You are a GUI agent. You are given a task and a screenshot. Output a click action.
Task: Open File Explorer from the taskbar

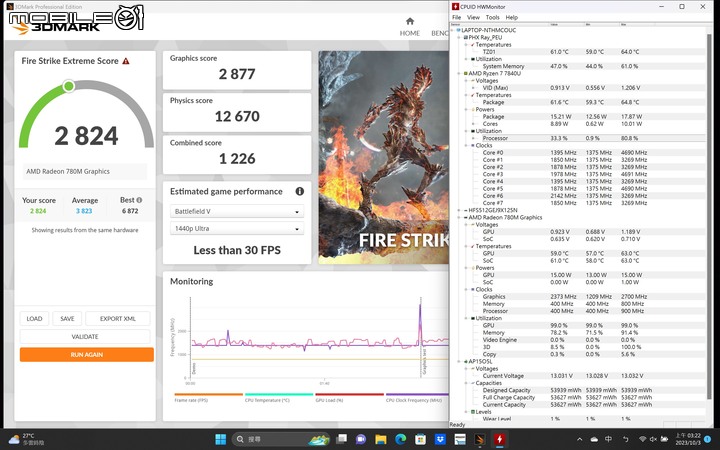click(381, 439)
